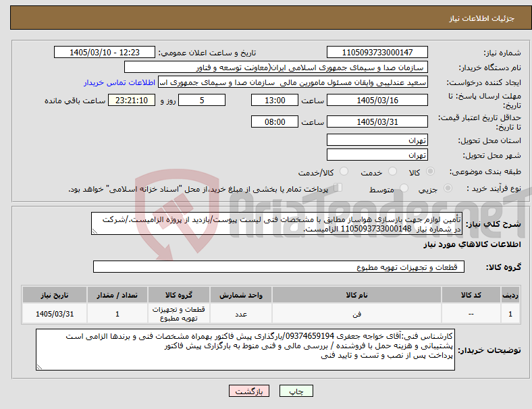Click the تعداد / مقدار column header

(x=117, y=295)
